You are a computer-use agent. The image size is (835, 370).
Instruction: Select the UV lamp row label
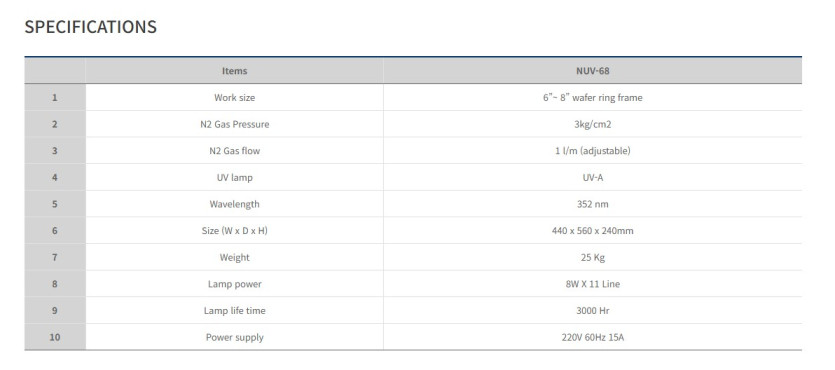click(x=234, y=177)
